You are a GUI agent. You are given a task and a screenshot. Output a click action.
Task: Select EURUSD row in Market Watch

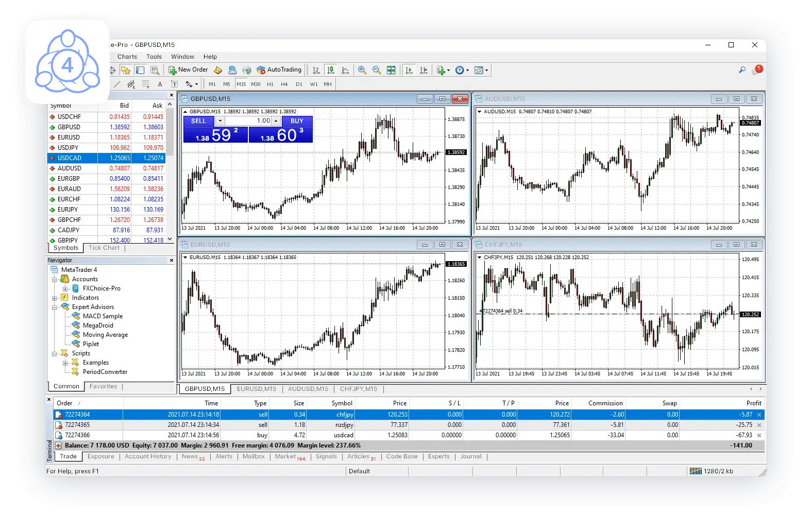pyautogui.click(x=106, y=138)
